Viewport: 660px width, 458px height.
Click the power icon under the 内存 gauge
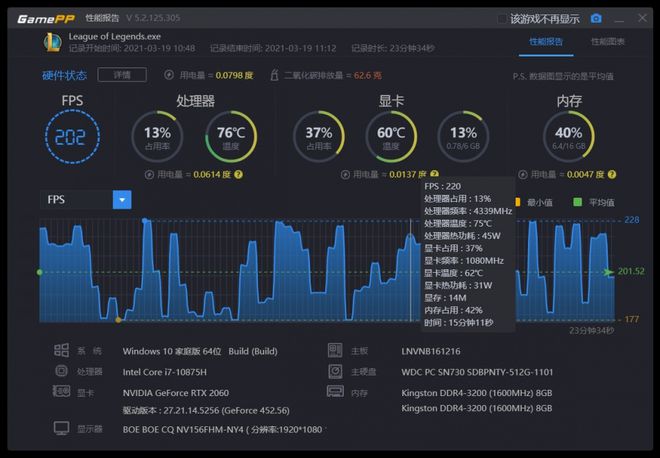click(523, 174)
